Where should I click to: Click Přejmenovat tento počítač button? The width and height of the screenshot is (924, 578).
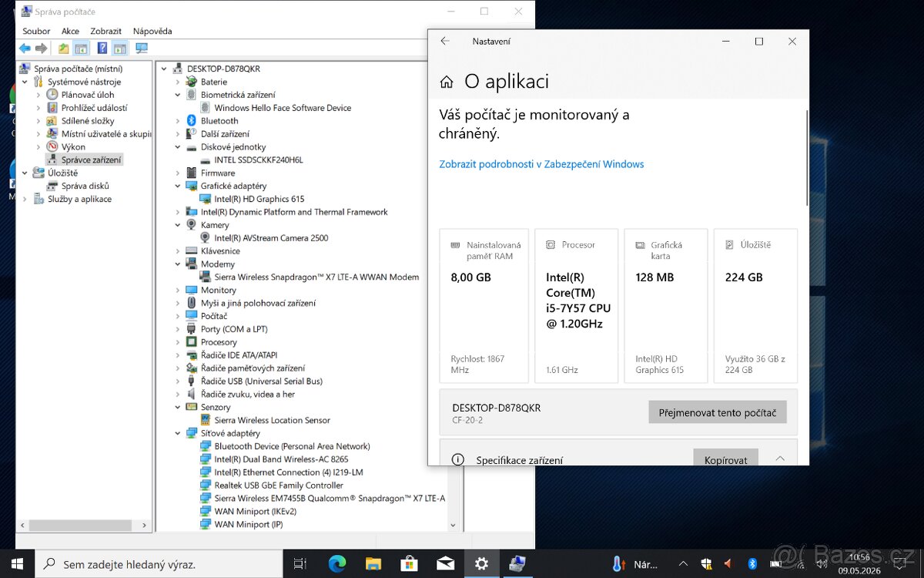pos(718,412)
